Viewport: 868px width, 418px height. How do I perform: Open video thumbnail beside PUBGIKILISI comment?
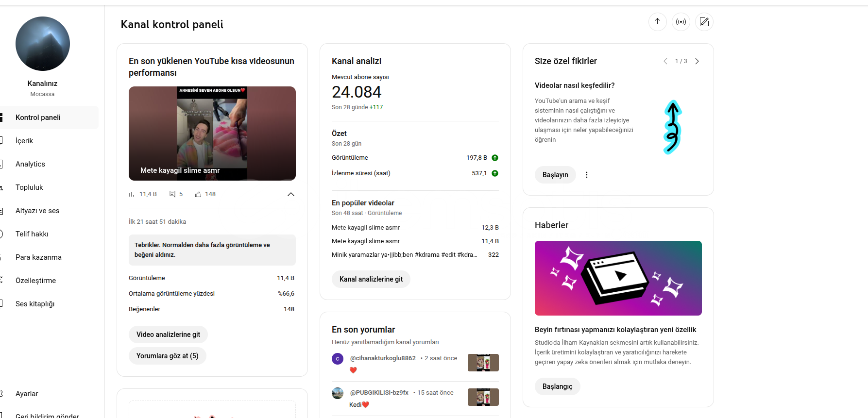coord(483,397)
